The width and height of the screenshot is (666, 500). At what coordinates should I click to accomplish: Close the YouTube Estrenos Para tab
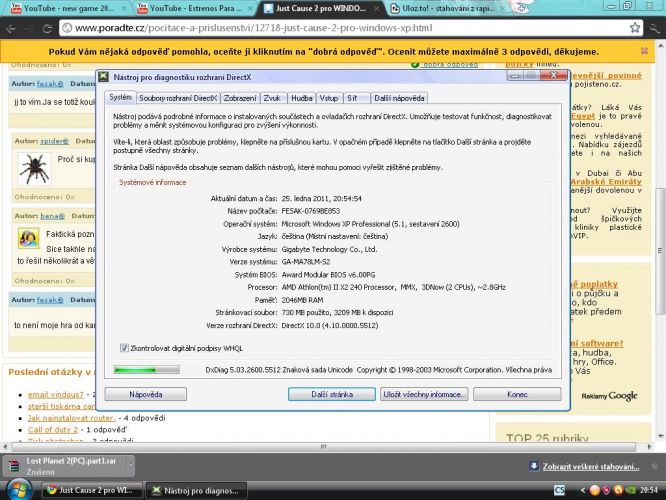(250, 8)
